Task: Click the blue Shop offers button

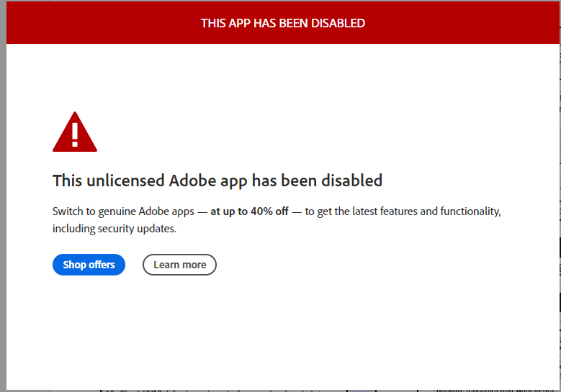Action: [x=89, y=265]
